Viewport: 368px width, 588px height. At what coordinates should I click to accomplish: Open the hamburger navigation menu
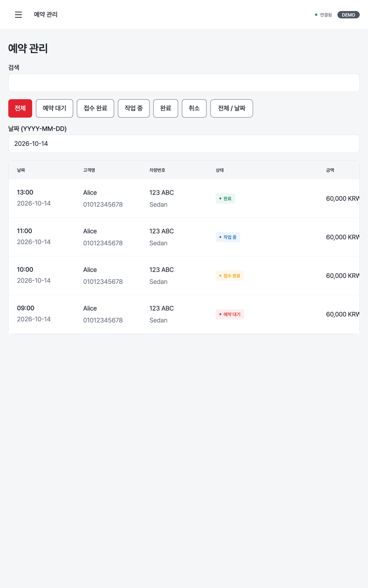click(18, 14)
